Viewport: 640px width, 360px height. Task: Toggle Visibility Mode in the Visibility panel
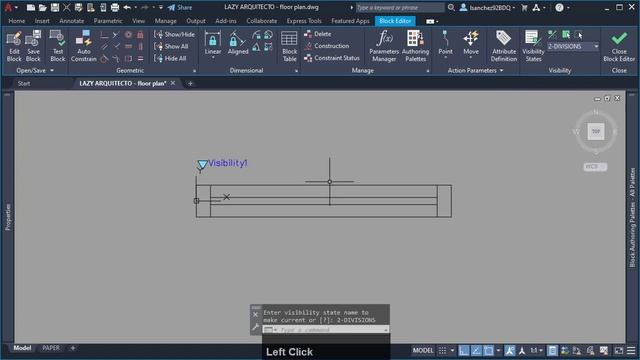click(x=552, y=35)
